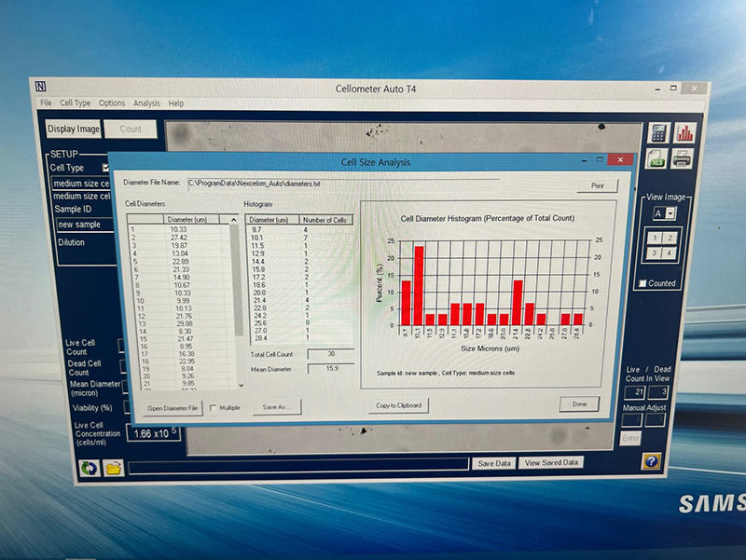The image size is (746, 560).
Task: Open help via the blue question mark icon
Action: [x=652, y=460]
